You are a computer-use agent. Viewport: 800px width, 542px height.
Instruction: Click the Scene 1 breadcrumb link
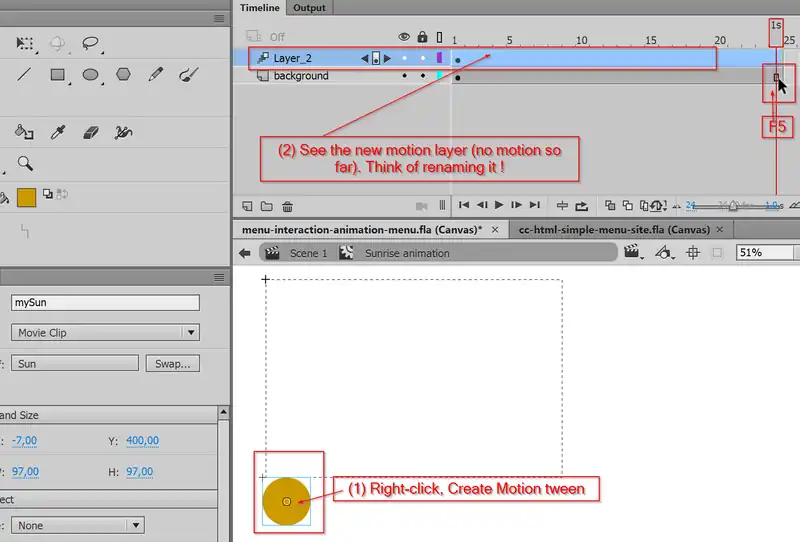point(308,253)
